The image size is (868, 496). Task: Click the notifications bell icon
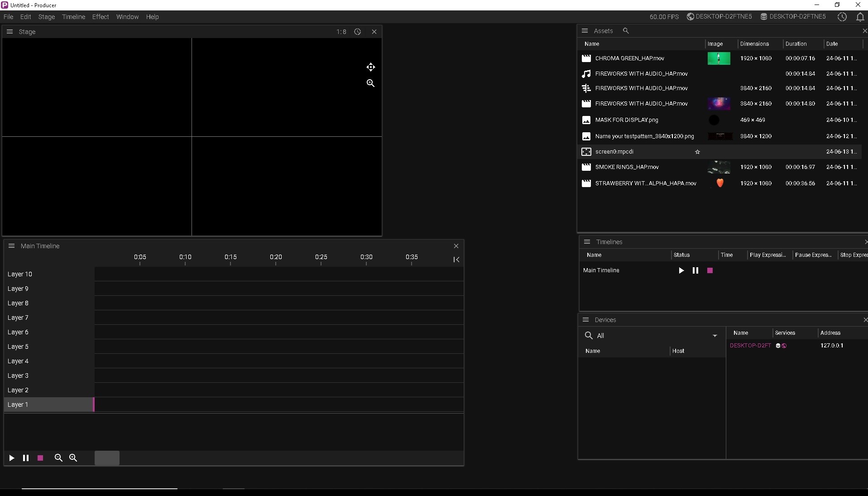coord(859,17)
